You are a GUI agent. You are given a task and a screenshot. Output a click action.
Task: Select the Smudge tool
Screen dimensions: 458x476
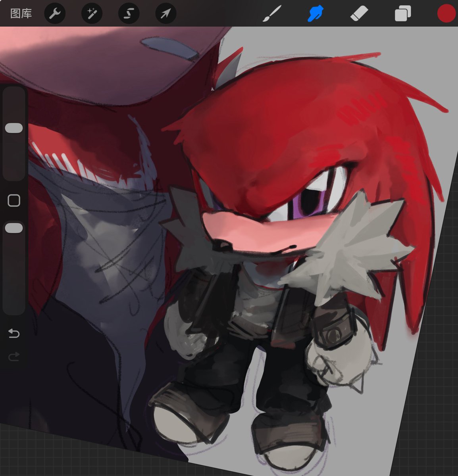coord(316,14)
